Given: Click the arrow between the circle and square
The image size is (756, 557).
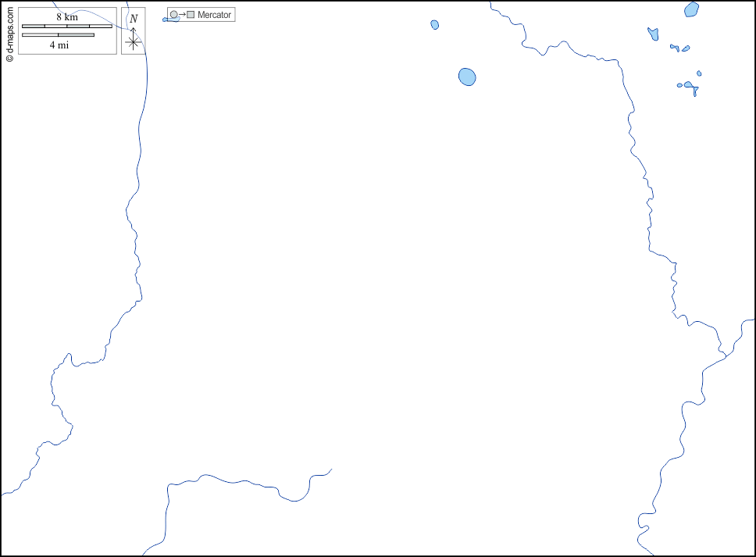Looking at the screenshot, I should tap(182, 15).
